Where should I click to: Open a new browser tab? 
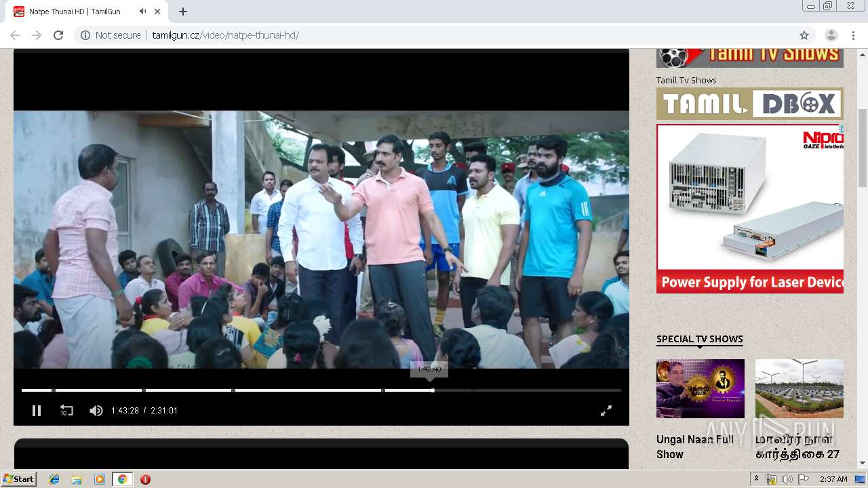[x=183, y=12]
